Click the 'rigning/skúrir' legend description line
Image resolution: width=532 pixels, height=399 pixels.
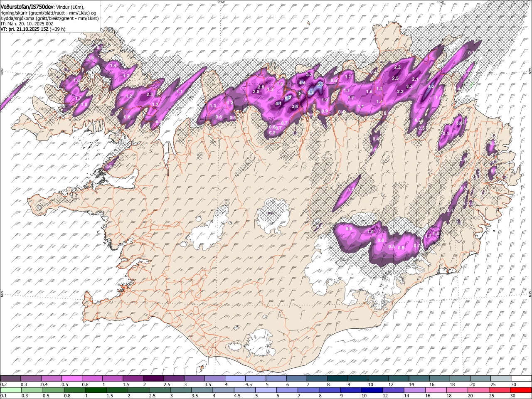pos(47,13)
